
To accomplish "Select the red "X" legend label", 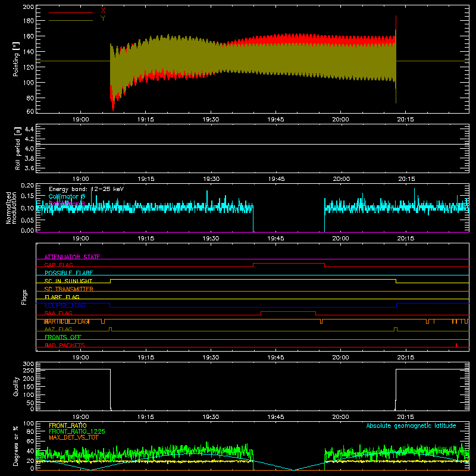I will [x=103, y=11].
